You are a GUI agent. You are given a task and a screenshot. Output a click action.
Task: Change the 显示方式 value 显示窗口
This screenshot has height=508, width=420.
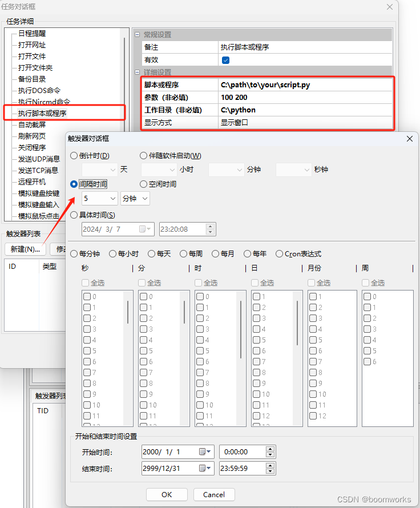pos(305,123)
